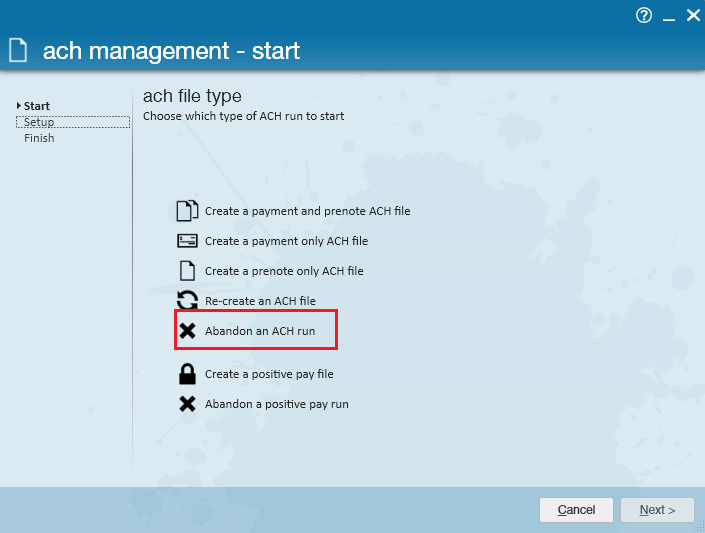
Task: Click the document icon in title header
Action: pyautogui.click(x=18, y=50)
